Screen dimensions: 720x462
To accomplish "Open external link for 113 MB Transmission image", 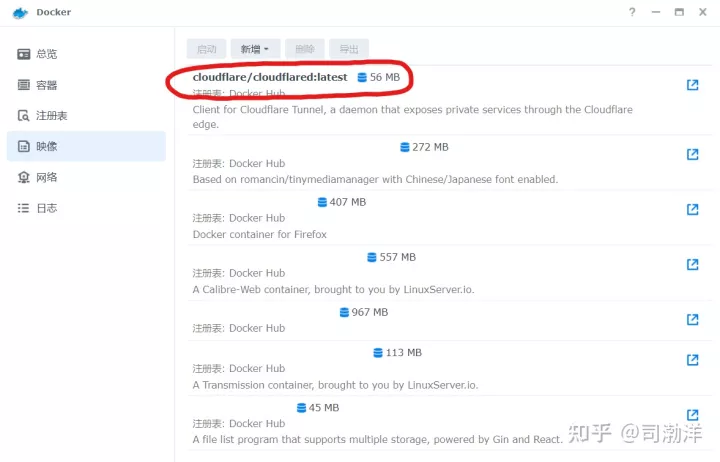I will [692, 360].
